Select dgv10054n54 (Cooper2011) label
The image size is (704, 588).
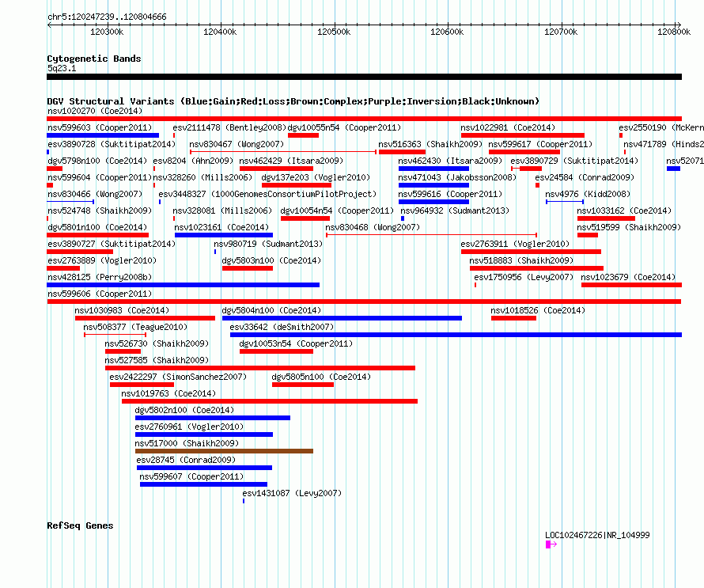(x=337, y=211)
